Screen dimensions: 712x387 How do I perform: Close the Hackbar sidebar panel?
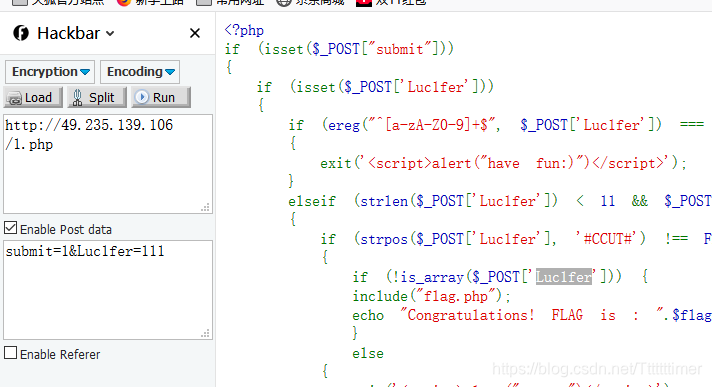pyautogui.click(x=195, y=33)
